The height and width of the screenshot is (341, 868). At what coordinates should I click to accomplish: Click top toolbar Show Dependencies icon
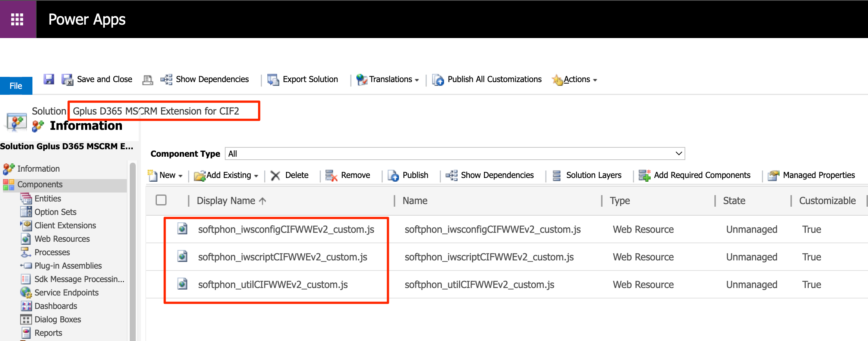166,79
